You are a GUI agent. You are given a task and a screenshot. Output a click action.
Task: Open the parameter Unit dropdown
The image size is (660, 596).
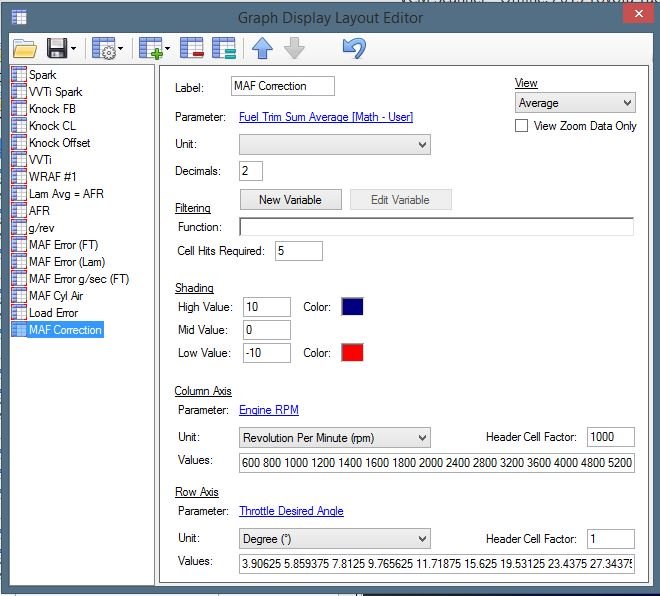pyautogui.click(x=335, y=144)
